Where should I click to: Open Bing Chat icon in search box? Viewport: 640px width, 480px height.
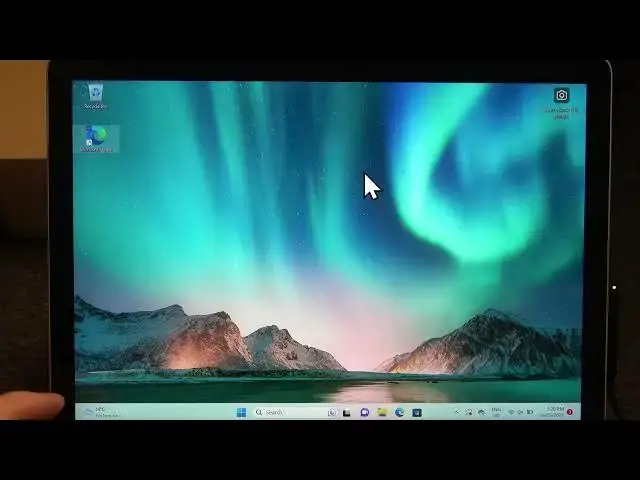tap(332, 413)
